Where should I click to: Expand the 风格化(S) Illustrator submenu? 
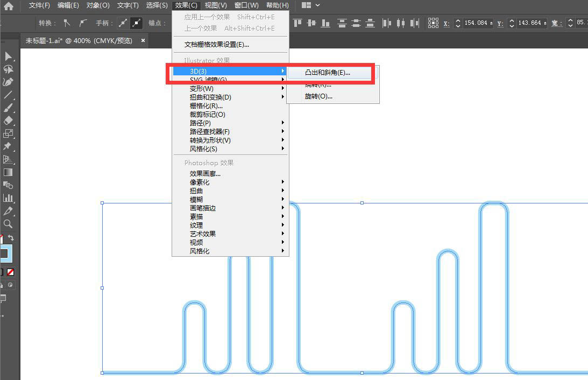[230, 149]
